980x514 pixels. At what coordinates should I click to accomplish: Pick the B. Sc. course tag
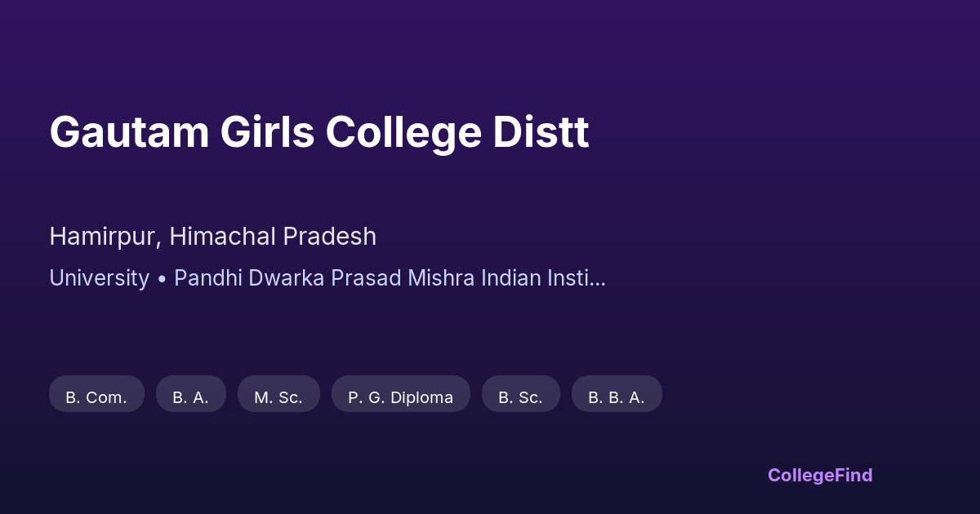pyautogui.click(x=520, y=397)
